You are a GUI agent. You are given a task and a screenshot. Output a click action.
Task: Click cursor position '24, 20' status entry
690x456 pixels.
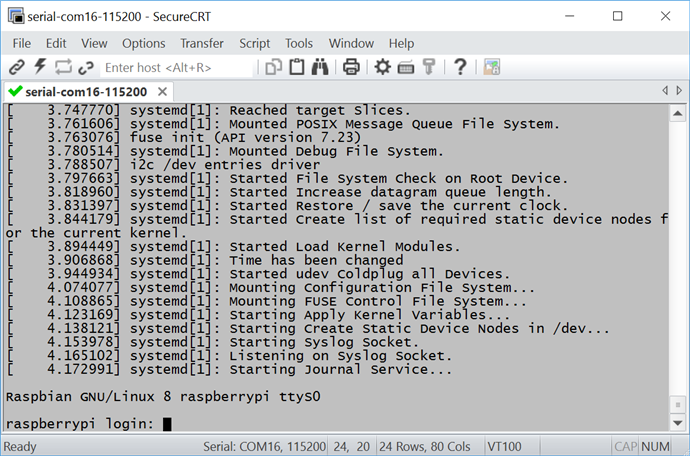[352, 447]
